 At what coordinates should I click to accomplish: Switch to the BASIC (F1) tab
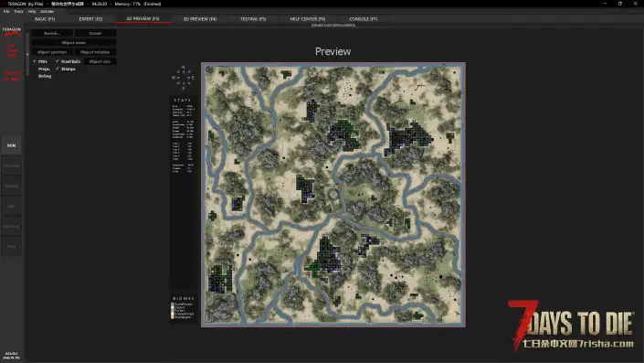coord(45,19)
